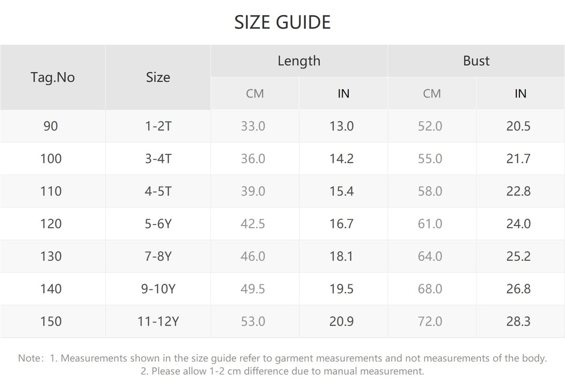
Task: Click the Bust header cell
Action: [x=476, y=61]
